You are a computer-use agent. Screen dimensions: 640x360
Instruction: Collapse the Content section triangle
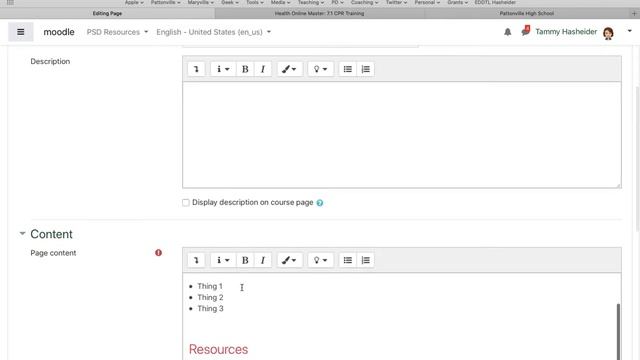point(22,233)
